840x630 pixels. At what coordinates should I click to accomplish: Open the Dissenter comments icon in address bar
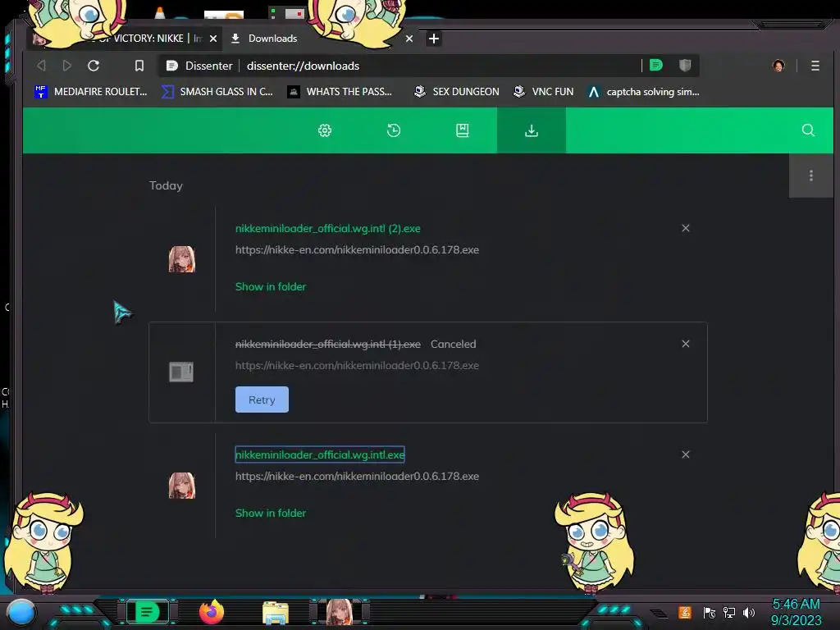[x=655, y=66]
